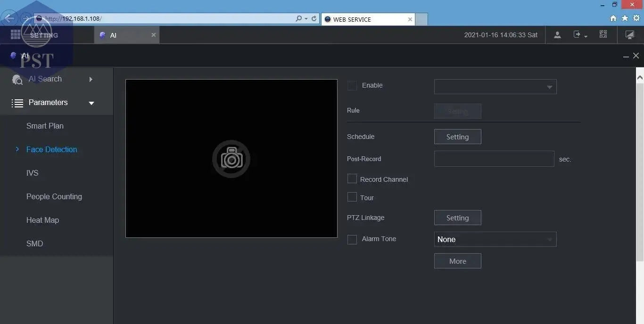
Task: Open the logout arrow icon menu
Action: tap(580, 35)
